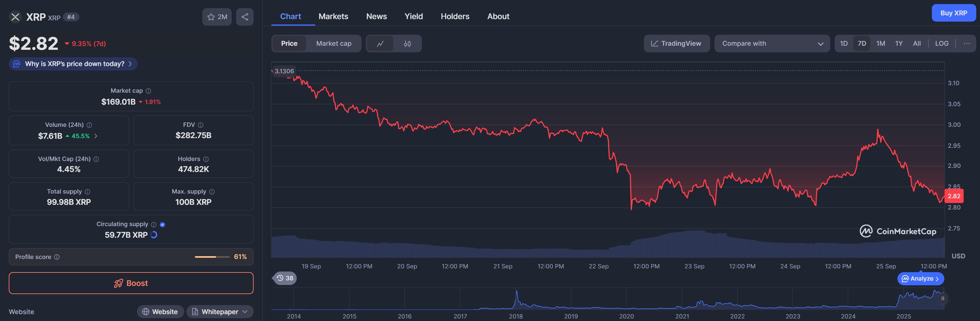Viewport: 980px width, 321px height.
Task: Open the Compare with dropdown
Action: [772, 44]
